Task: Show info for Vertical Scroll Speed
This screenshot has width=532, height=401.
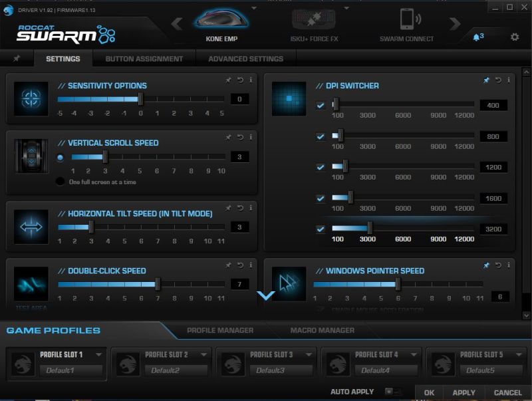Action: point(251,137)
